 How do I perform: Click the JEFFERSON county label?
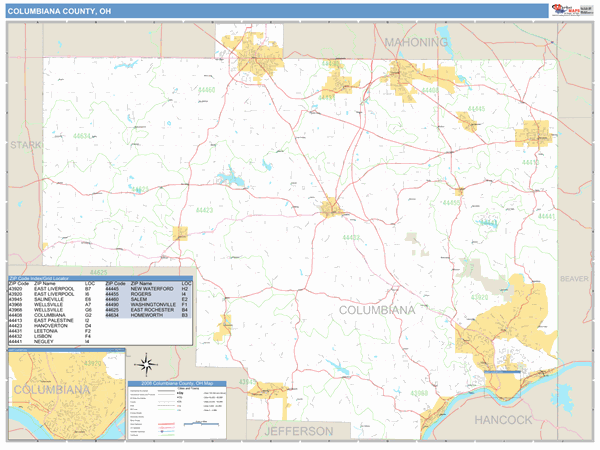298,431
